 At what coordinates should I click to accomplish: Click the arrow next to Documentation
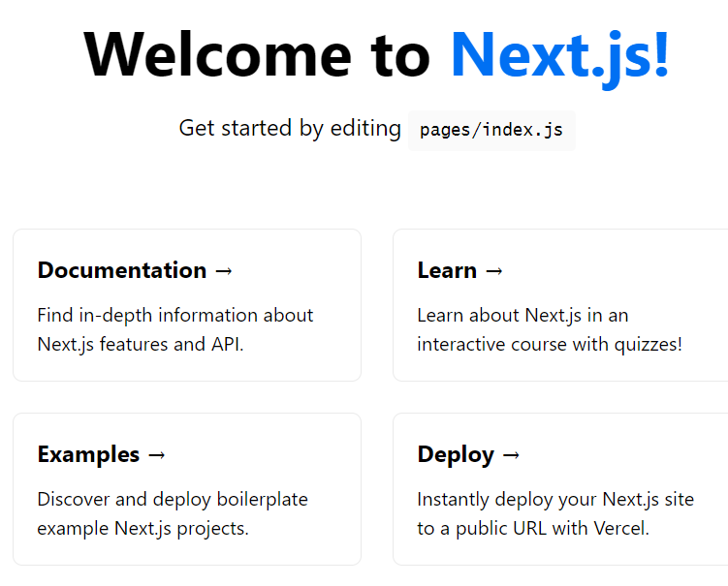pyautogui.click(x=224, y=271)
